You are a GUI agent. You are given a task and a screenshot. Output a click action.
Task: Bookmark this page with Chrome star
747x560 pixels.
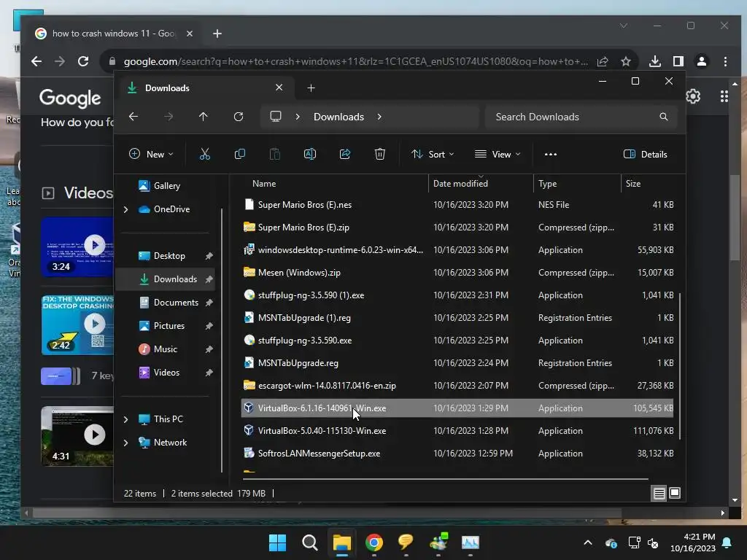(626, 61)
